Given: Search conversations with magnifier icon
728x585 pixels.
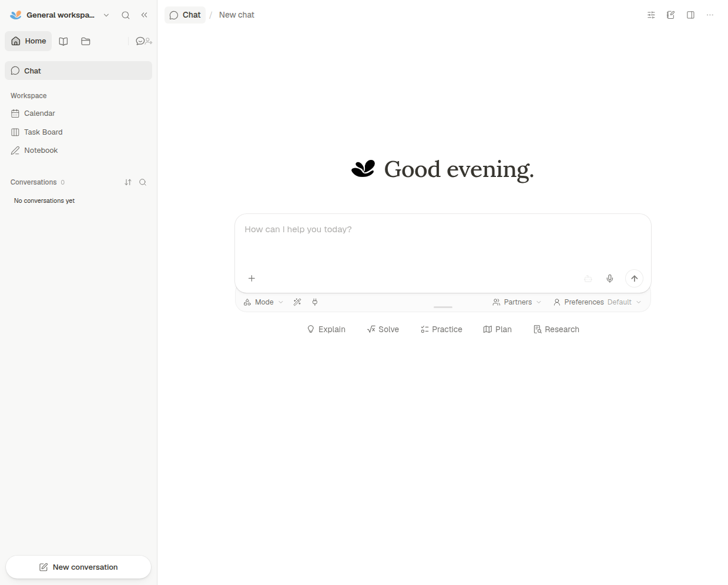Looking at the screenshot, I should tap(143, 182).
